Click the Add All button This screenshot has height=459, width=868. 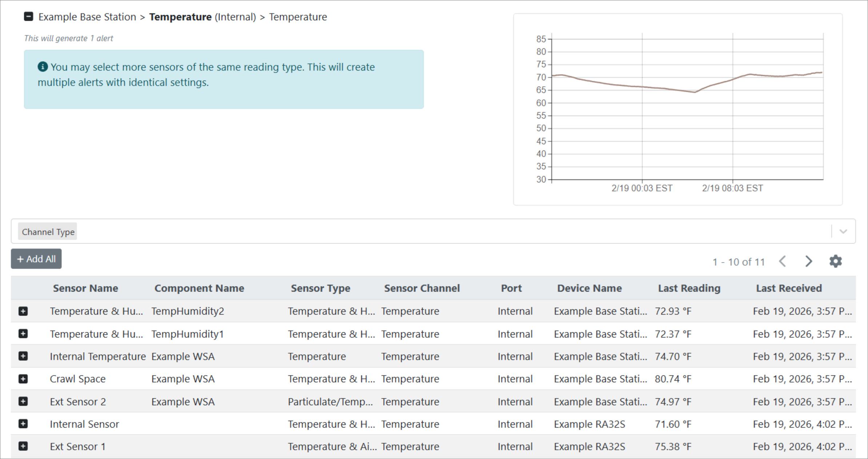pyautogui.click(x=36, y=259)
